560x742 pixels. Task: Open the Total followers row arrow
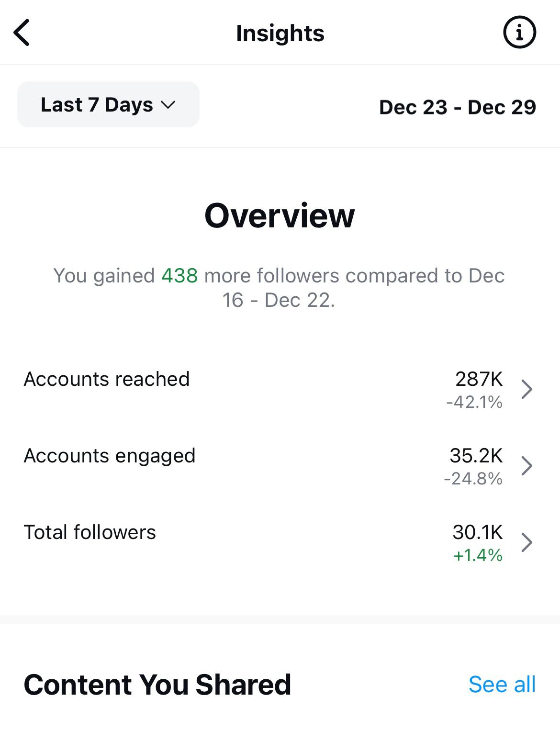pyautogui.click(x=527, y=542)
